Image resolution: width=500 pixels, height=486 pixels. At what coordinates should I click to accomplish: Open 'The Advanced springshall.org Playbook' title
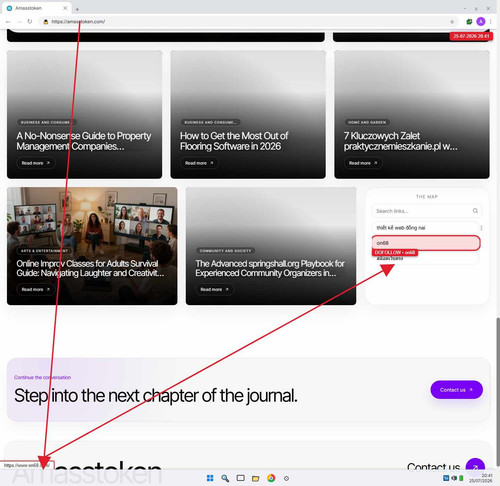270,268
